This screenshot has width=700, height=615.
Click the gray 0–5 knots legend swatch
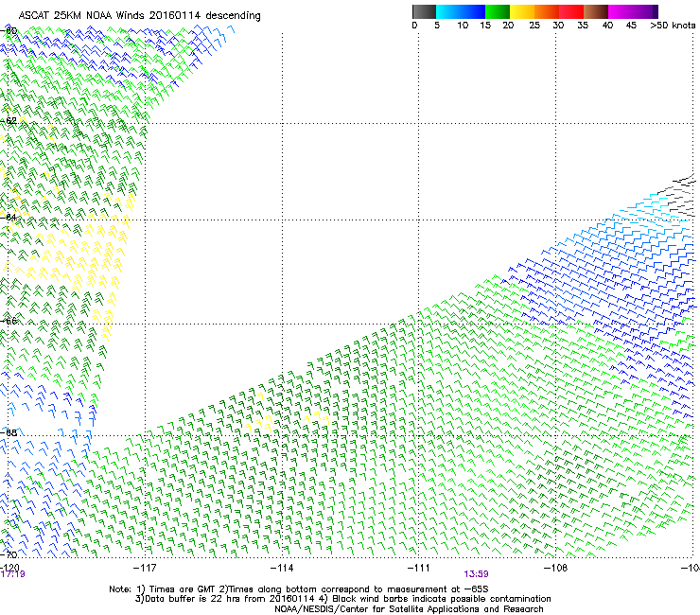pyautogui.click(x=424, y=11)
